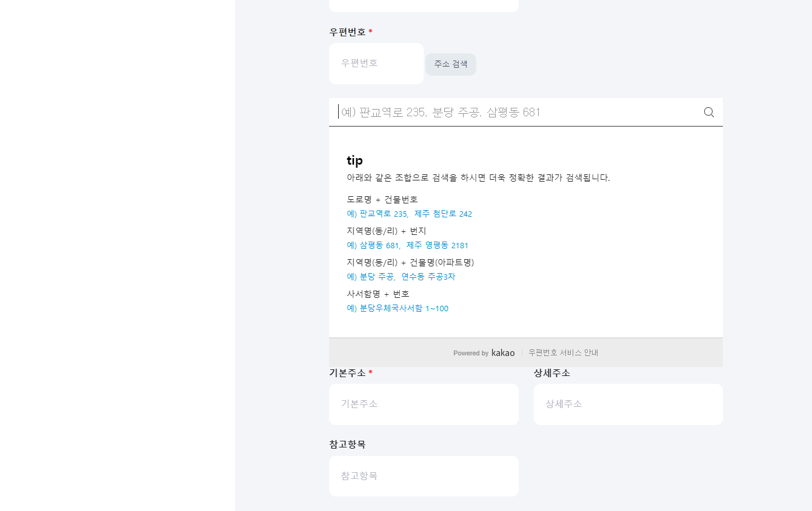The image size is (812, 511).
Task: Open the 우편번호 서비스 안내 link
Action: 563,353
